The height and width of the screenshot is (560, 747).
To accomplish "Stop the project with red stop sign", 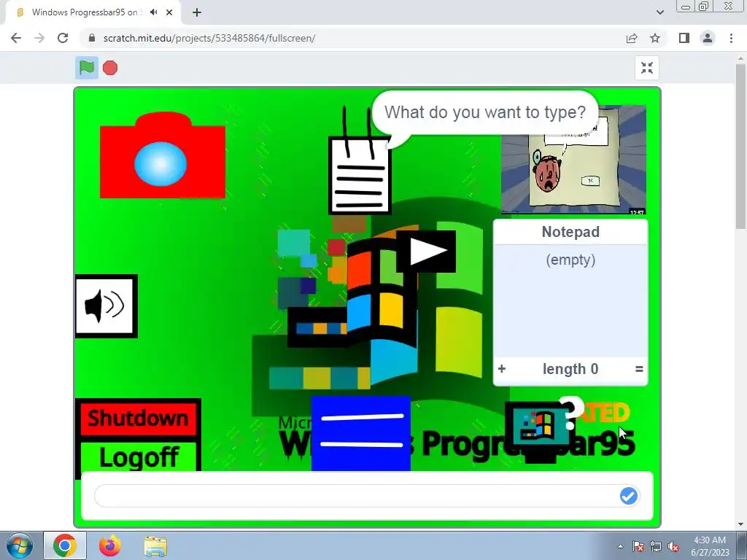I will tap(110, 68).
